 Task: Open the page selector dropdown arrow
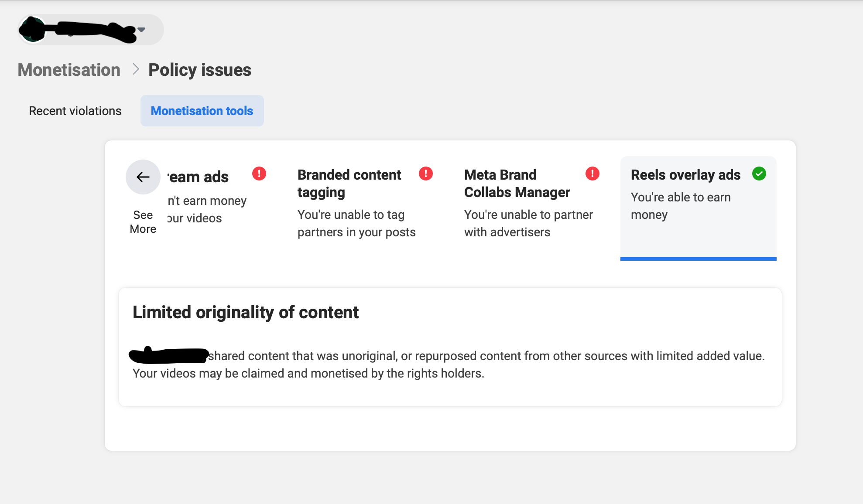(x=141, y=30)
